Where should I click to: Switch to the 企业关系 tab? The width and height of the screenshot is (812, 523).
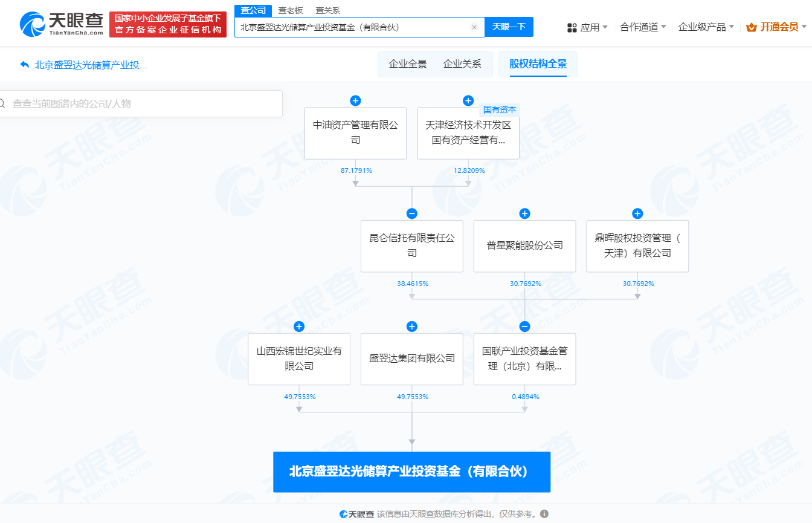point(462,64)
